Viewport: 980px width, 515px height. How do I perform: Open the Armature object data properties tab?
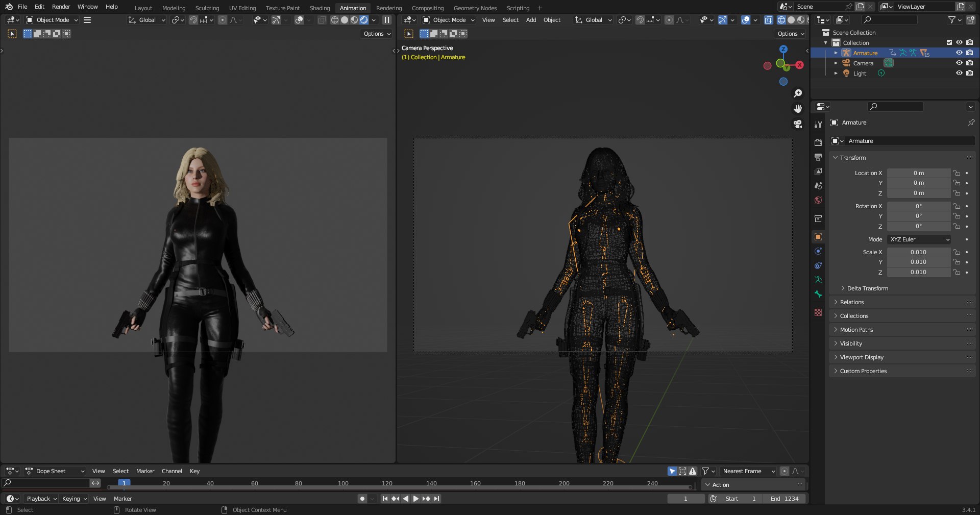tap(818, 280)
